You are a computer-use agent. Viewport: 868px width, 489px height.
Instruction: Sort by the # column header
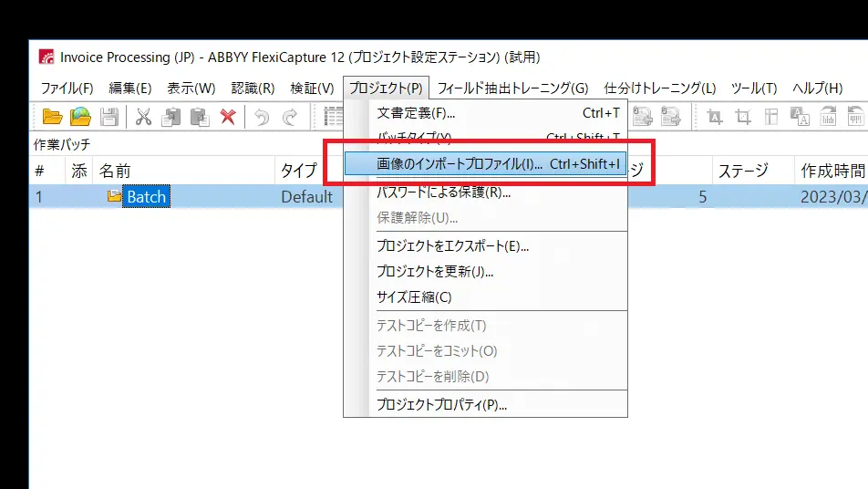tap(46, 170)
